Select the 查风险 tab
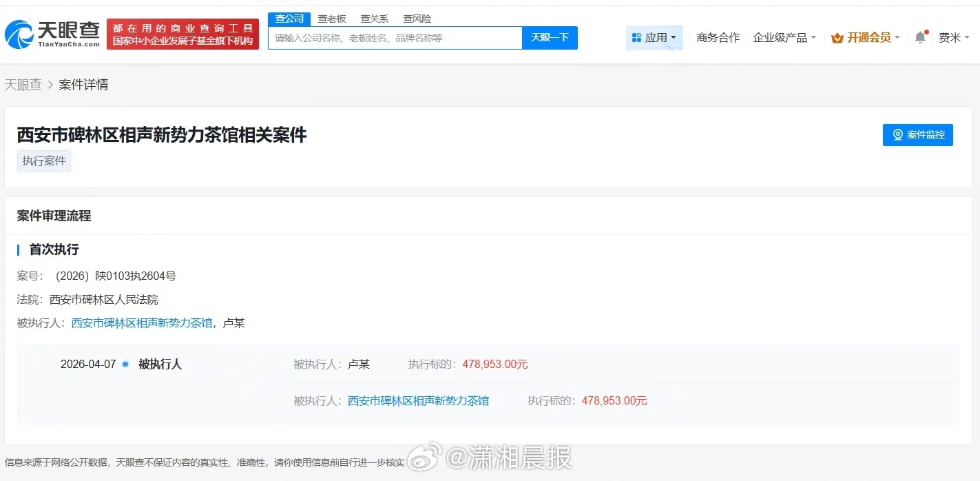The image size is (980, 481). click(417, 18)
